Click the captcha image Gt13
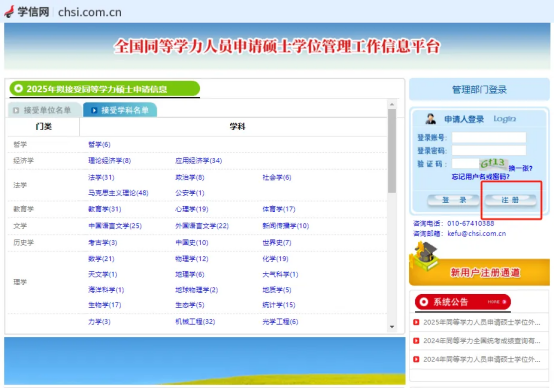The width and height of the screenshot is (554, 388). [494, 164]
